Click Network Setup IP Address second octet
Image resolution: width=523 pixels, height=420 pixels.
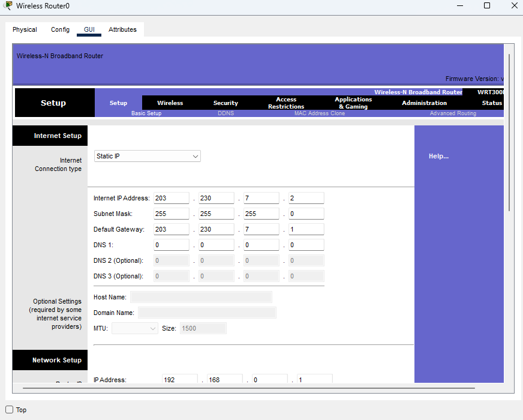point(225,379)
